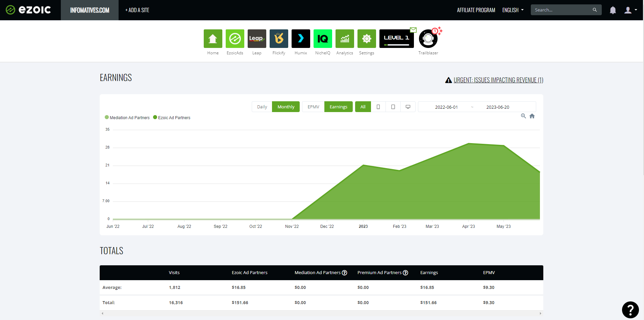Toggle Mediation Ad Partners legend series
Viewport: 644px width, 320px height.
point(127,117)
